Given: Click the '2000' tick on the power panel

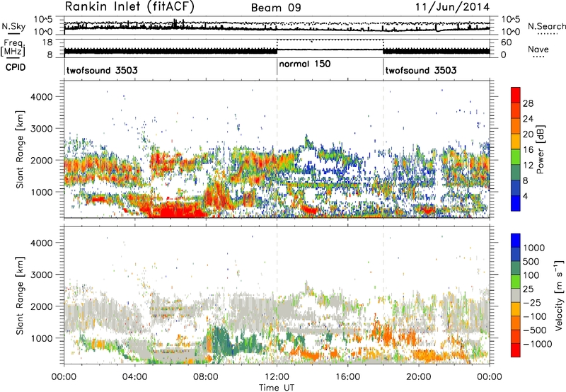Looking at the screenshot, I should (x=41, y=160).
